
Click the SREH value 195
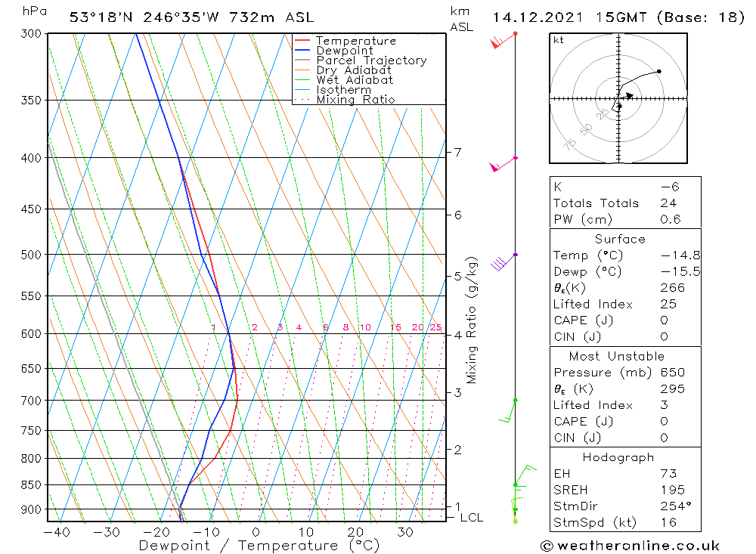click(x=673, y=490)
